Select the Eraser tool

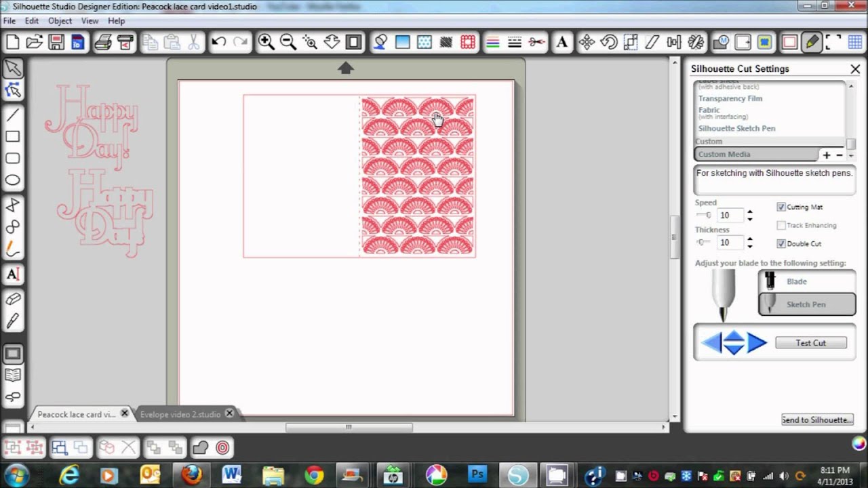click(13, 299)
